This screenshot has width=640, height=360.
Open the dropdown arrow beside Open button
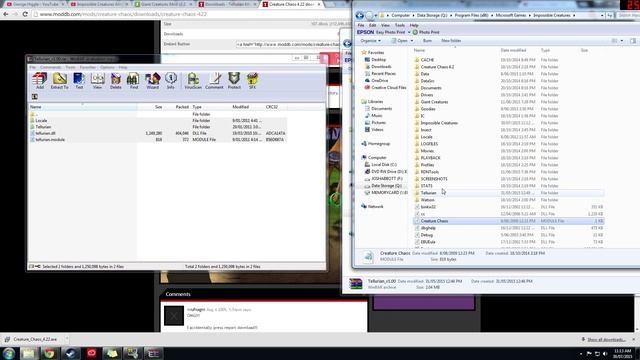[411, 41]
